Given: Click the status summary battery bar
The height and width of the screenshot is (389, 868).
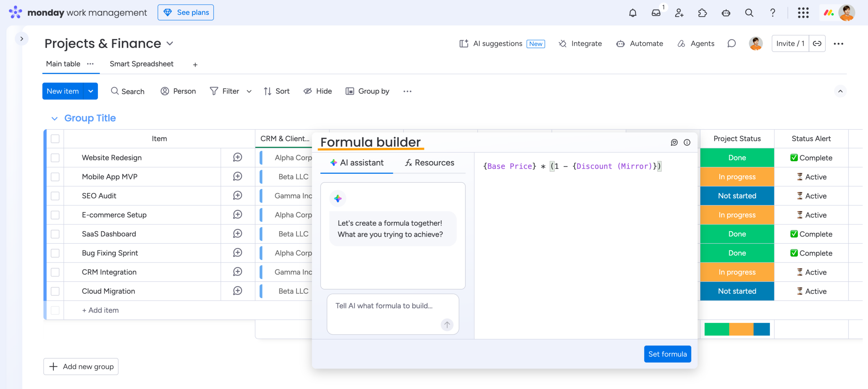Looking at the screenshot, I should [737, 329].
